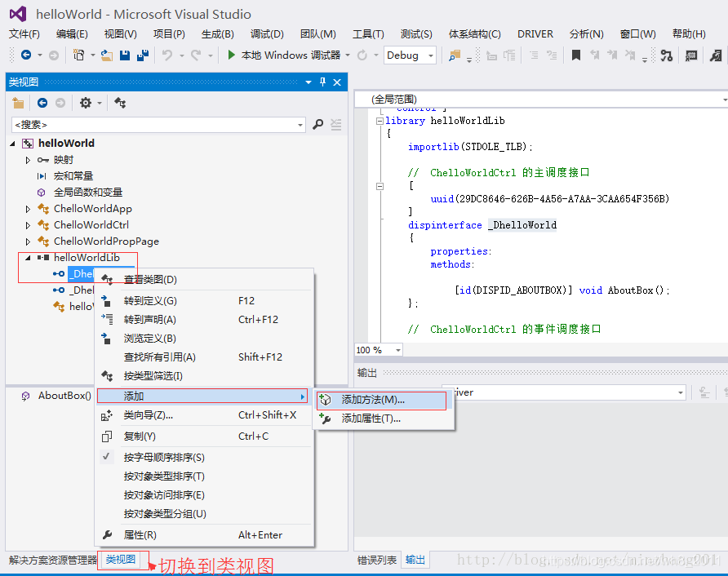
Task: Open the Debug configuration dropdown
Action: 410,55
